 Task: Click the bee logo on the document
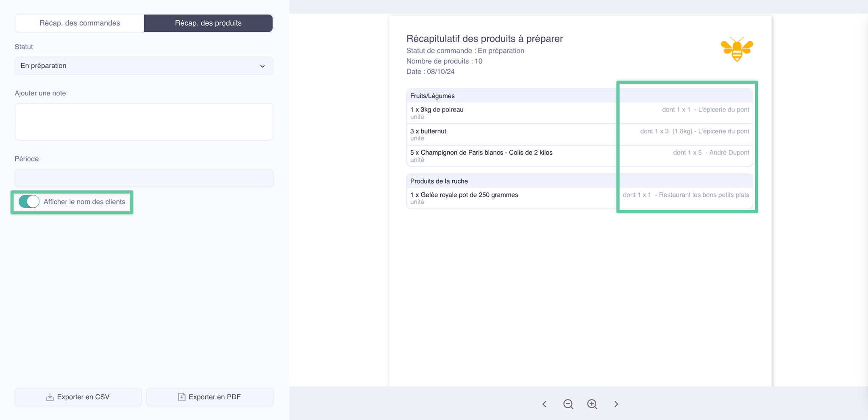tap(737, 50)
